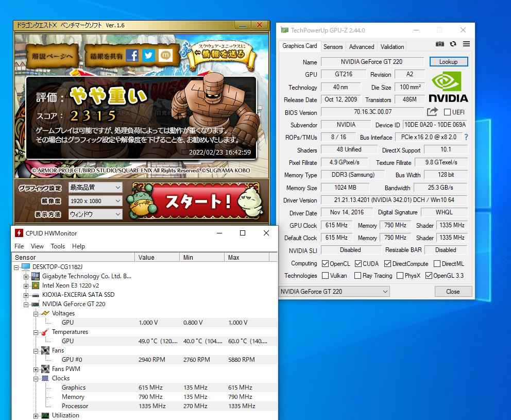Click the DESKTOP-CG1182J computer icon
Viewport: 511px width, 420px height.
(x=25, y=267)
